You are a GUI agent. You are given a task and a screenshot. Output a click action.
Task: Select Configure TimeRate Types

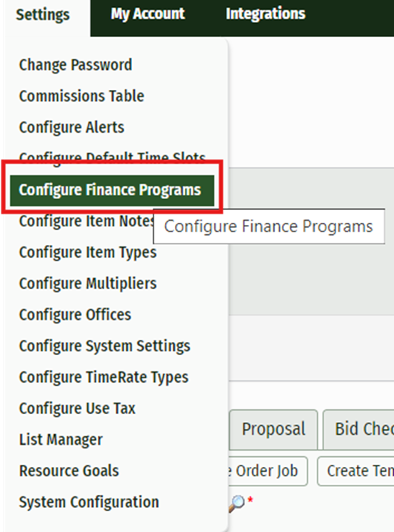(103, 377)
